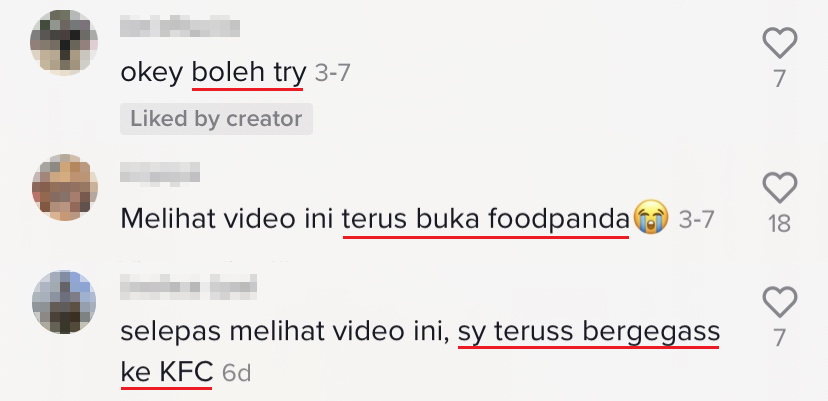Click the 6d timestamp after KFC
Screen dimensions: 828x401
(236, 374)
